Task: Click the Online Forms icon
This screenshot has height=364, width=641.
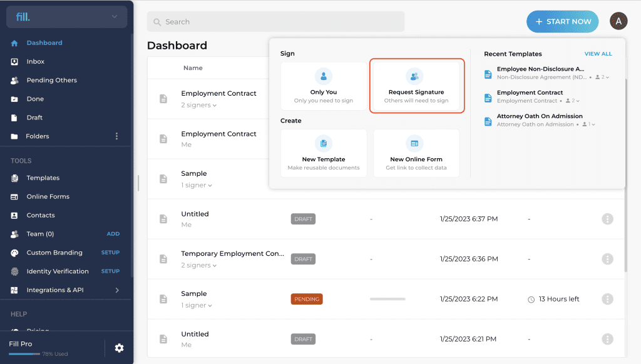Action: tap(14, 197)
